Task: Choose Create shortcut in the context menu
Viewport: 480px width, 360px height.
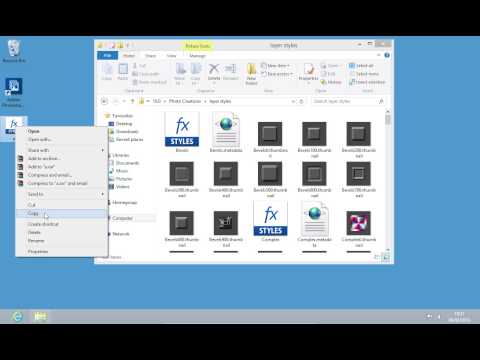Action: 61,224
